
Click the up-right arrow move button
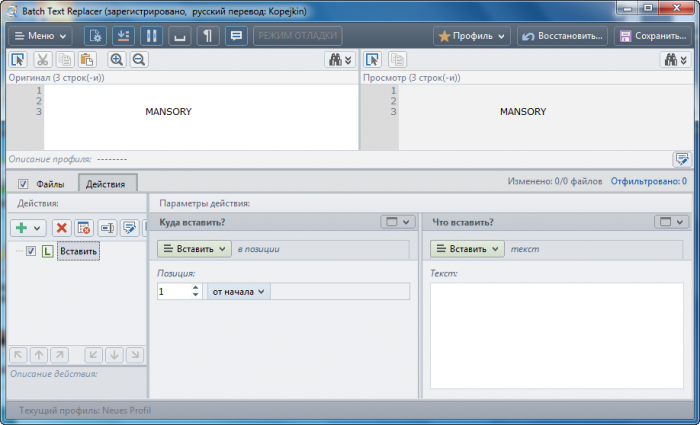[59, 355]
